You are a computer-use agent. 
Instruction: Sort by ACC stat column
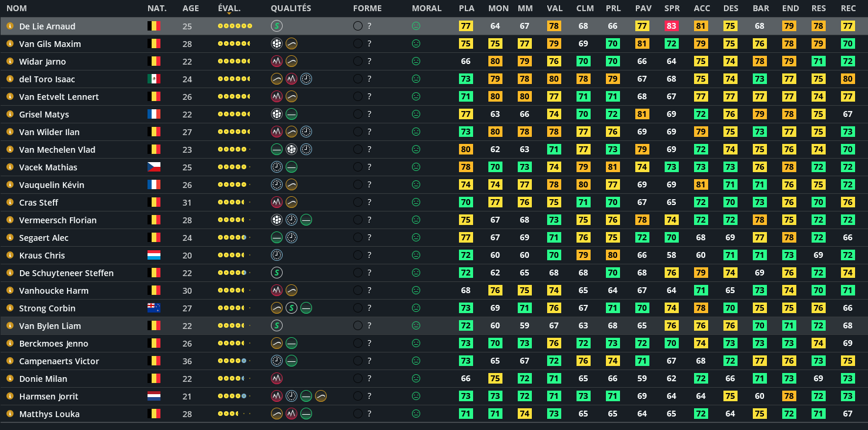(702, 8)
